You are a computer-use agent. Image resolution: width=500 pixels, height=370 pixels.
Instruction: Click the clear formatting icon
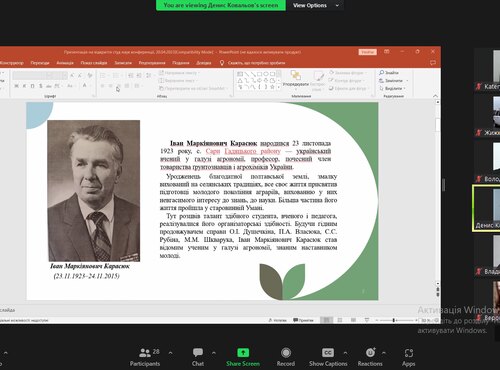coord(90,76)
